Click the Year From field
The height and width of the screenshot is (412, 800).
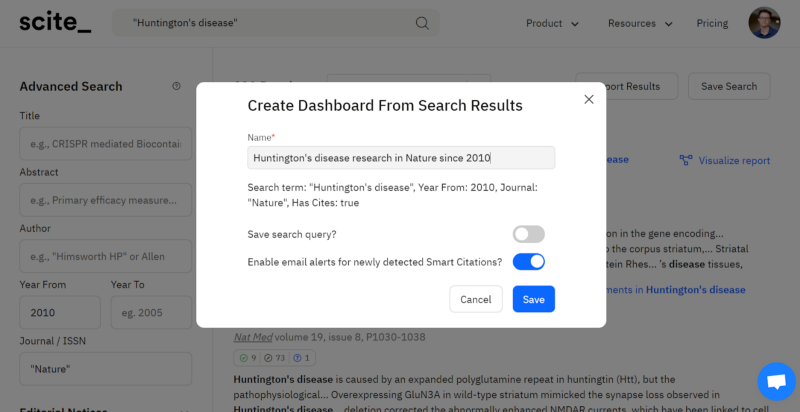(x=60, y=313)
